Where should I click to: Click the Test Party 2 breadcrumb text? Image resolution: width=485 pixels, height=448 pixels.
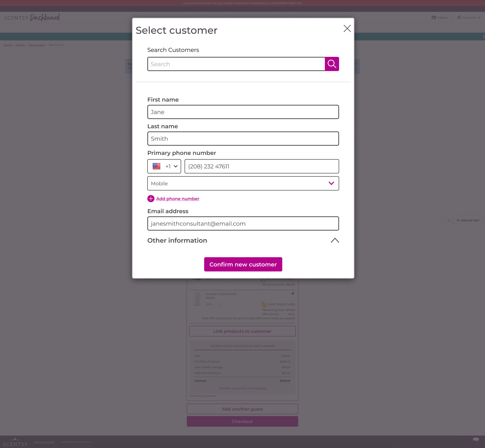click(56, 45)
